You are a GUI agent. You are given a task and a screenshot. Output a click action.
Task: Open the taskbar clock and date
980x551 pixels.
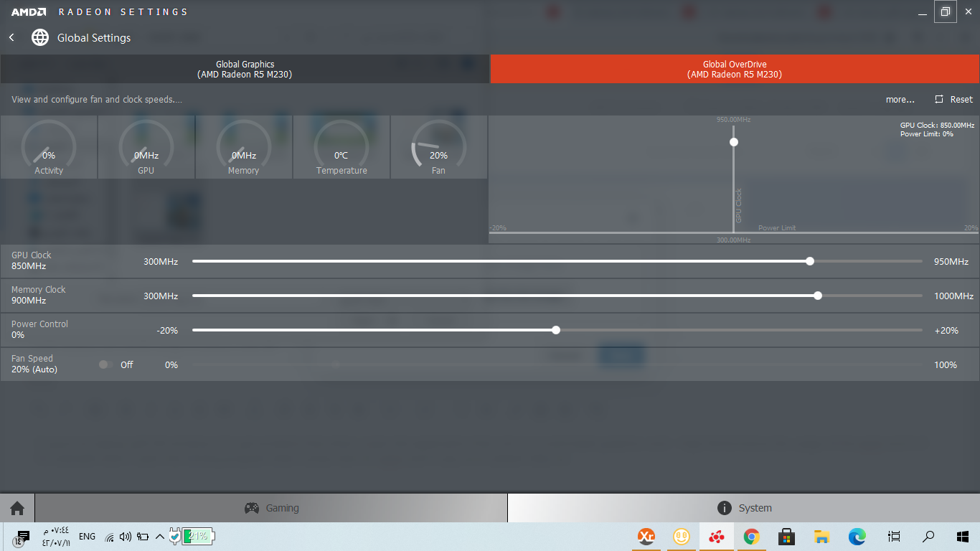pos(56,537)
